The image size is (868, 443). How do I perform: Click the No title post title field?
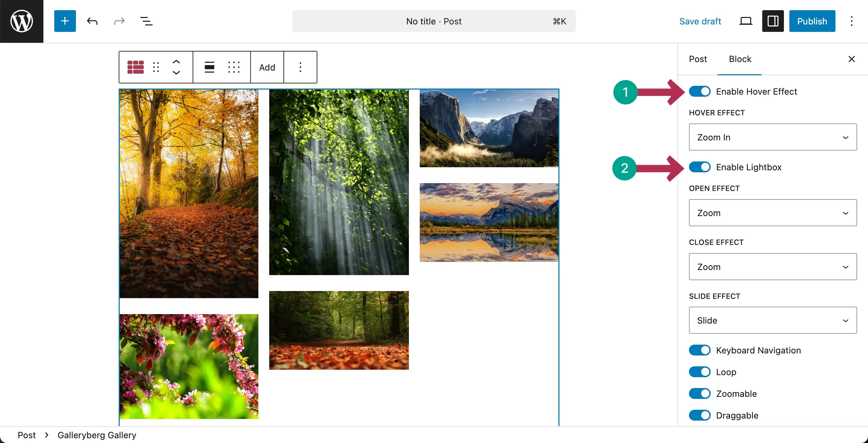pos(434,21)
